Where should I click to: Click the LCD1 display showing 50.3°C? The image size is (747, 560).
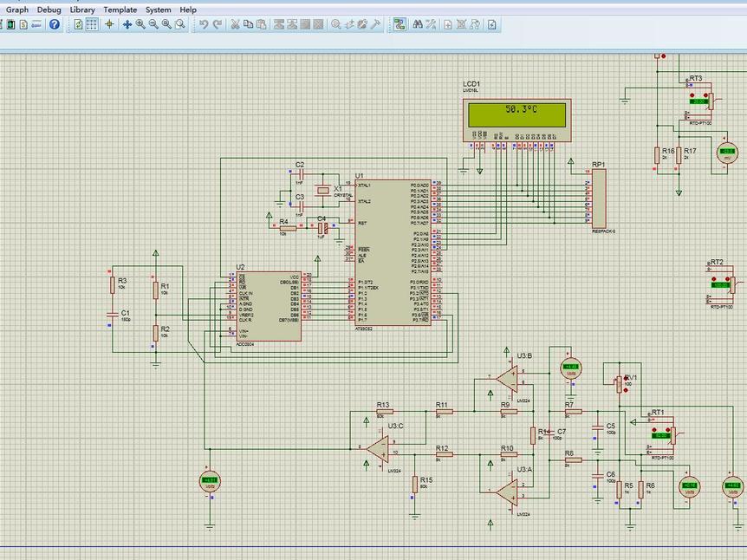click(x=516, y=120)
